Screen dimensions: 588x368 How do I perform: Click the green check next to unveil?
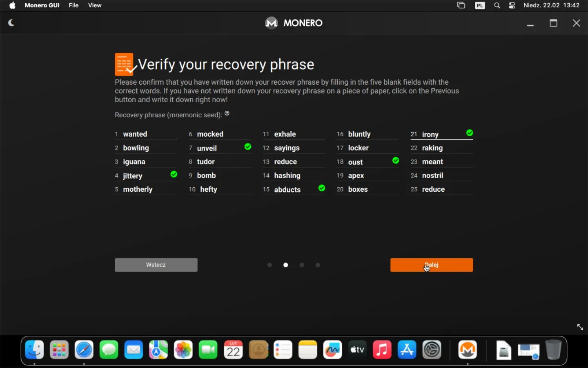pyautogui.click(x=248, y=147)
